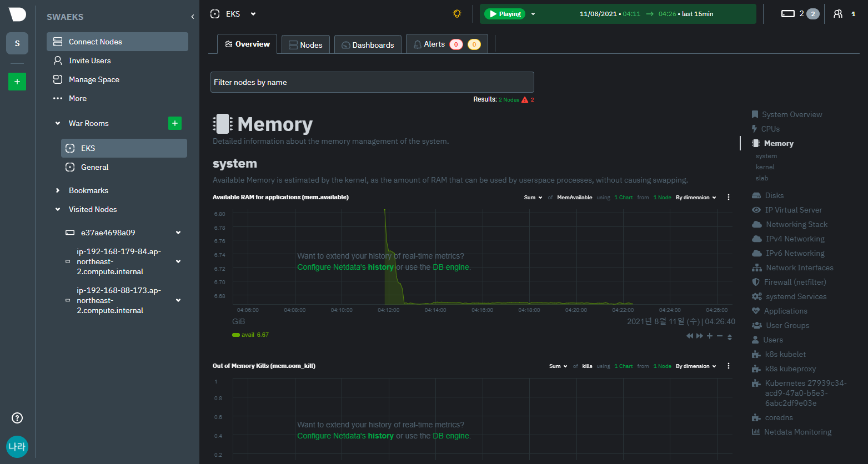Expand node ip-192-168-88-173 chevron
The height and width of the screenshot is (464, 868).
click(178, 300)
